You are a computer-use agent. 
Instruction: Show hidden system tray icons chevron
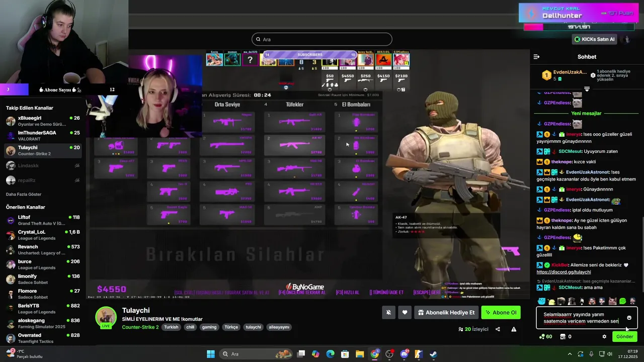click(x=570, y=354)
